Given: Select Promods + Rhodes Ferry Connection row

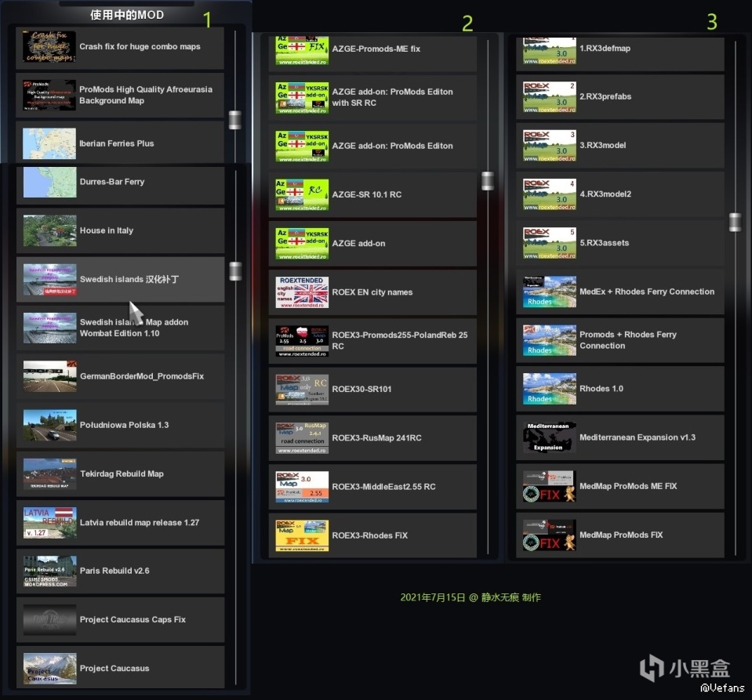Looking at the screenshot, I should coord(620,340).
